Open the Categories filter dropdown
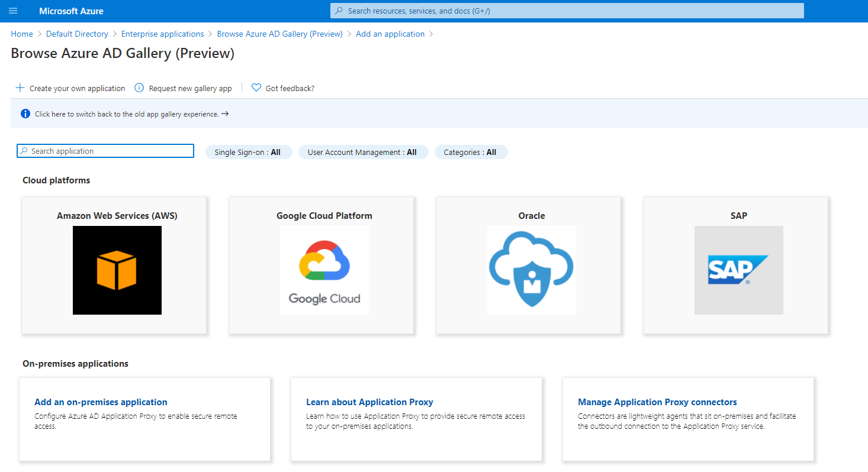This screenshot has width=868, height=472. pyautogui.click(x=471, y=152)
